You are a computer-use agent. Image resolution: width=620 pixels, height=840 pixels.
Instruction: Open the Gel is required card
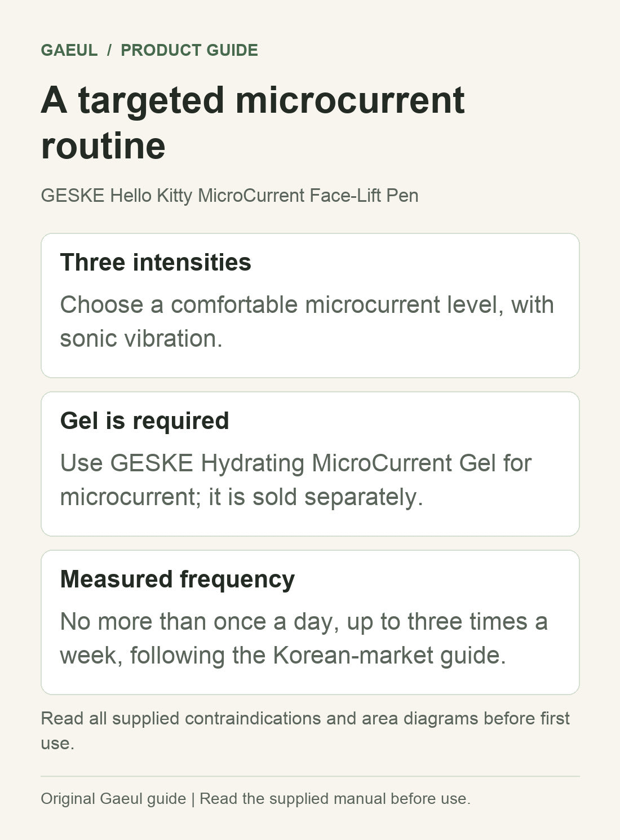310,464
